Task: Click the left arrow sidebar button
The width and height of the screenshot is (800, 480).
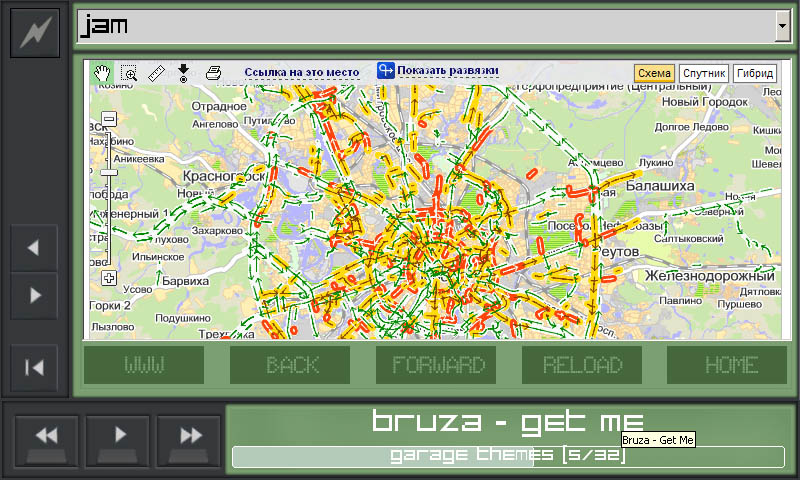Action: pyautogui.click(x=34, y=248)
